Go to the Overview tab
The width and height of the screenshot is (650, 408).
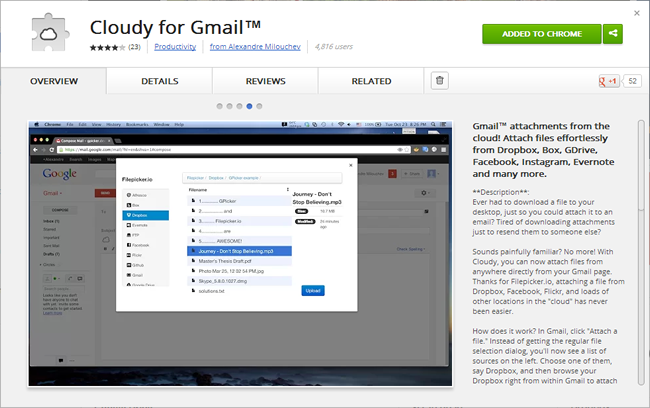click(54, 81)
